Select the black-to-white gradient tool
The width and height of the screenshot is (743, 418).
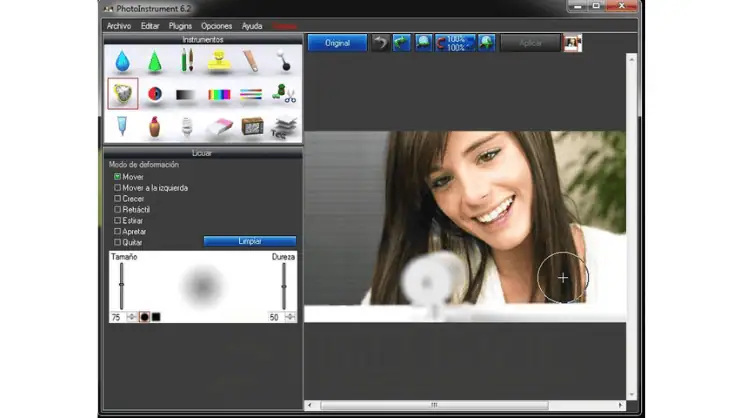pos(186,95)
